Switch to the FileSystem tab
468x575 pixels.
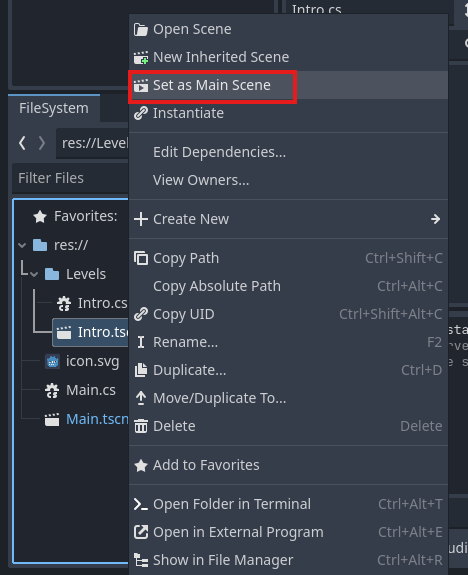pos(54,108)
